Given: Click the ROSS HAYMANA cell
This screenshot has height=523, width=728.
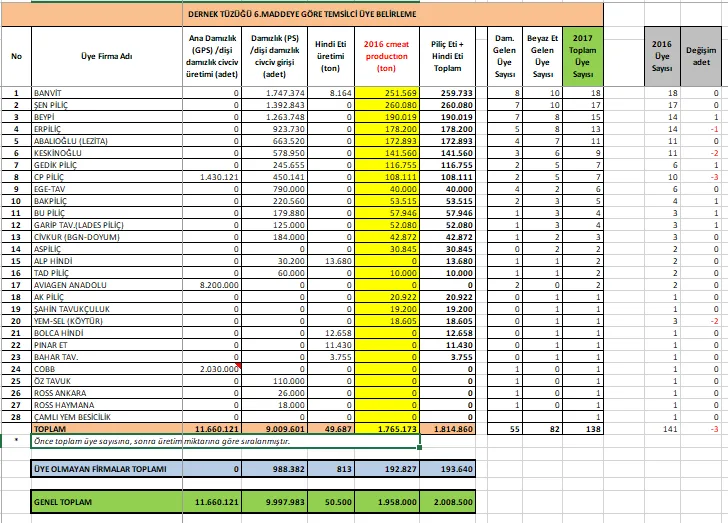Looking at the screenshot, I should pyautogui.click(x=107, y=405).
